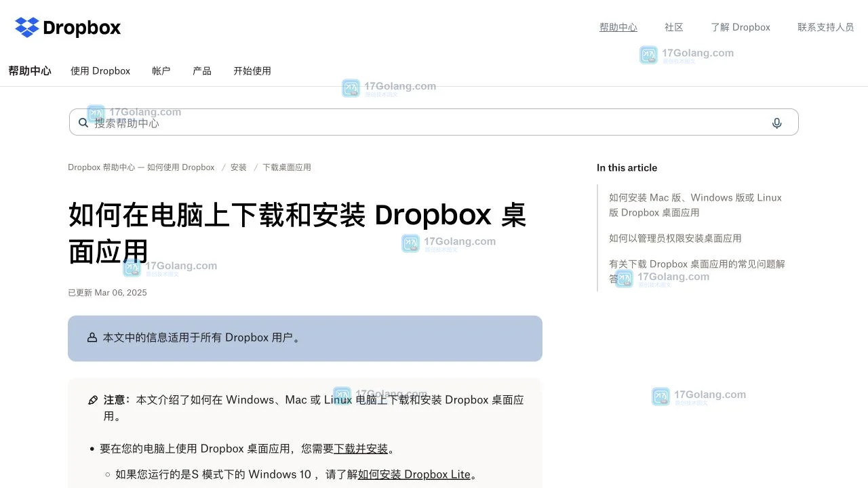Jump to 如何以管理员权限安装桌面应用 section

click(x=675, y=238)
